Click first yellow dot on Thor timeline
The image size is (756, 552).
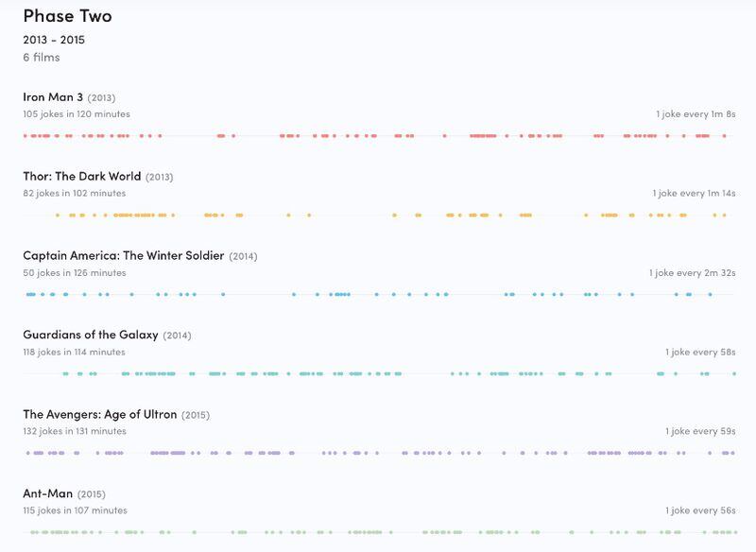[58, 215]
